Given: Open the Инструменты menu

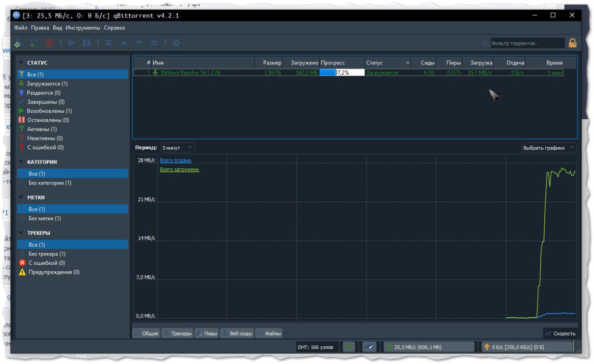Looking at the screenshot, I should [83, 27].
